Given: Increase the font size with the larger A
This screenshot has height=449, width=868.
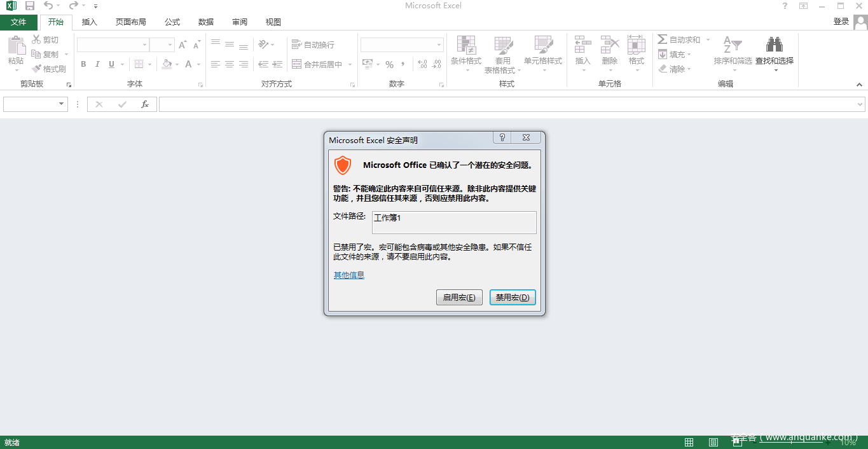Looking at the screenshot, I should pos(183,45).
